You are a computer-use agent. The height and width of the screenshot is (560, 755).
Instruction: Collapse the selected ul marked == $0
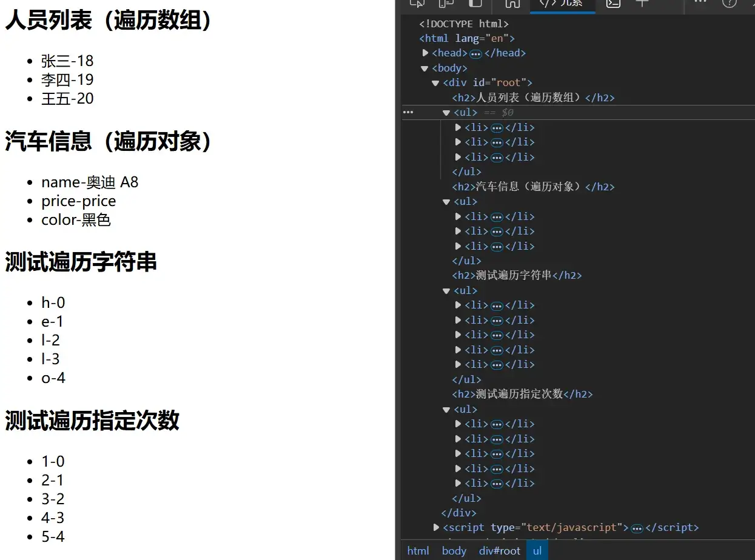click(446, 113)
